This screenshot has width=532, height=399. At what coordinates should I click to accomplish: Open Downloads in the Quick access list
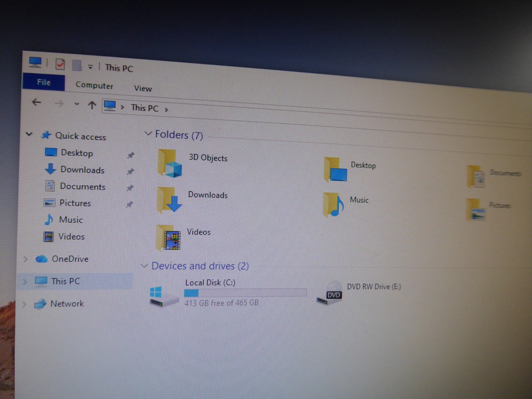82,170
